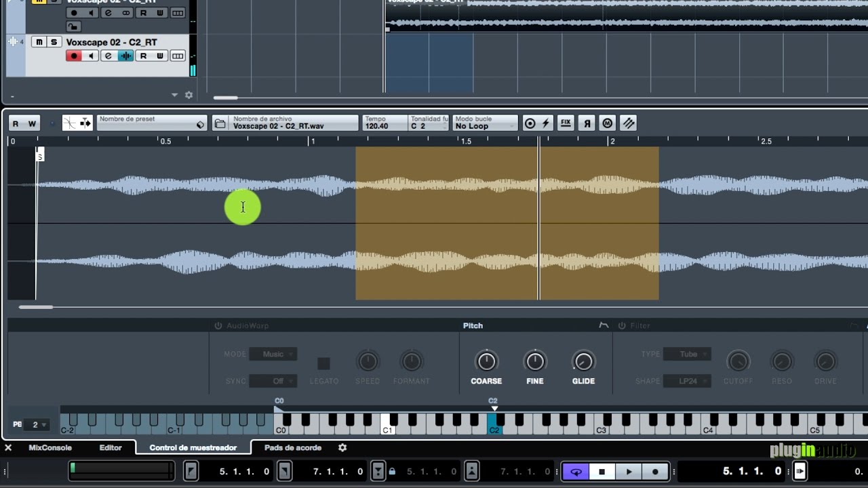Click the file name field Voxscape 02 - C2_RT.wav

294,123
